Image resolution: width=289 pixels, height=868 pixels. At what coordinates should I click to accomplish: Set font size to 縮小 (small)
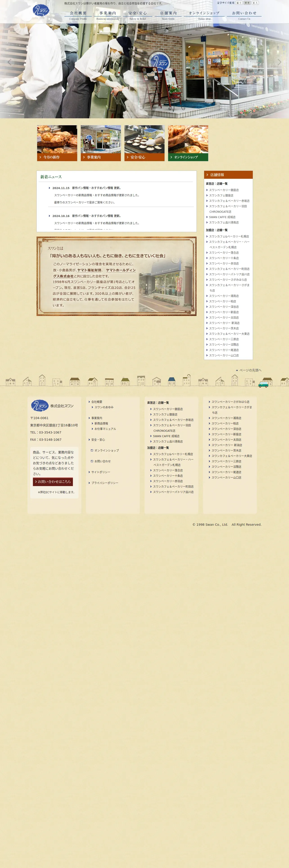(239, 3)
